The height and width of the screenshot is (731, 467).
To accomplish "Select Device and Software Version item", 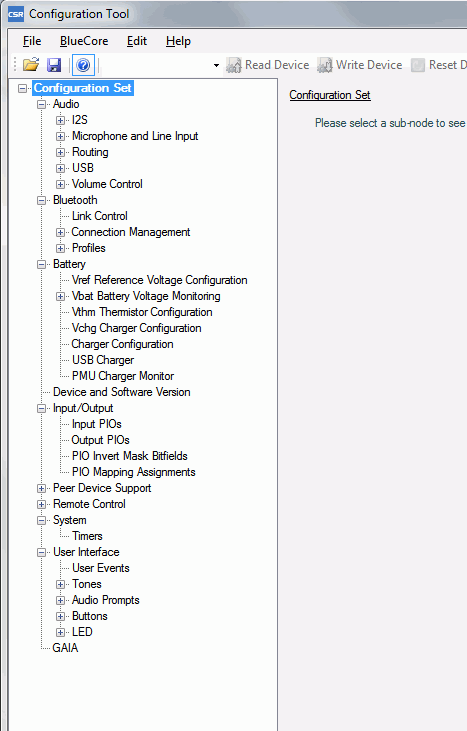I will (x=121, y=392).
